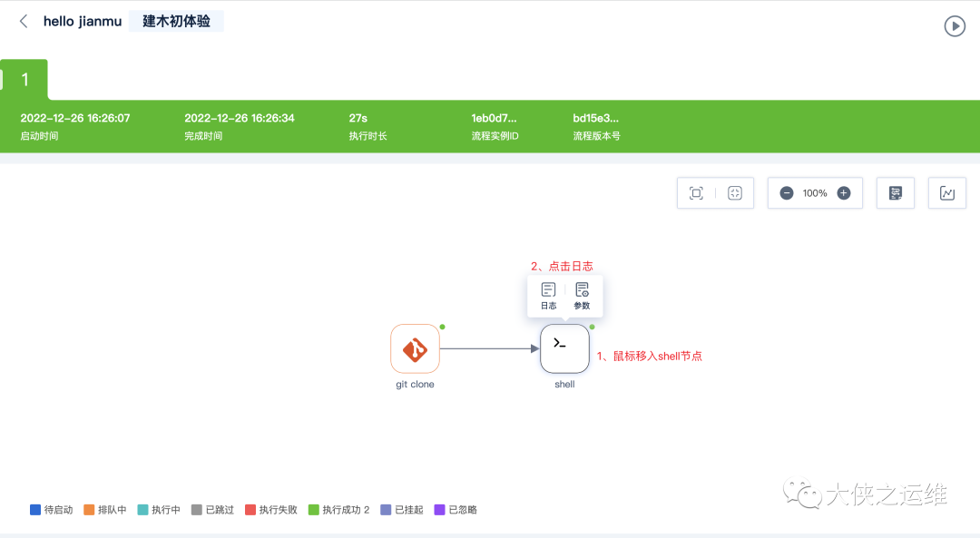The image size is (980, 538).
Task: Open the chart statistics icon
Action: [946, 193]
